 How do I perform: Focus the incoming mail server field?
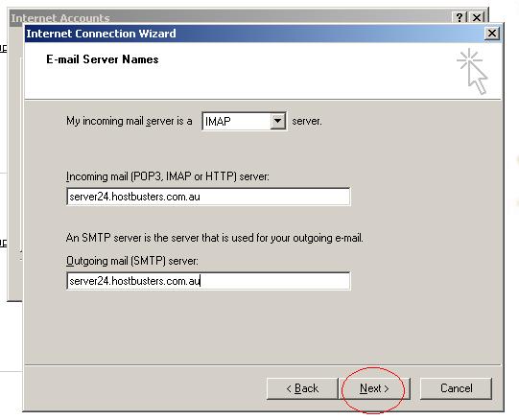click(208, 197)
